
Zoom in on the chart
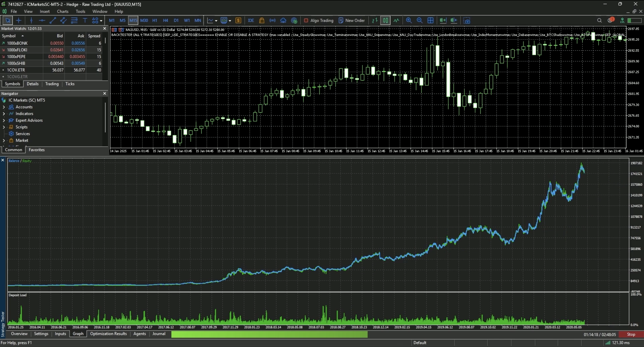(409, 21)
